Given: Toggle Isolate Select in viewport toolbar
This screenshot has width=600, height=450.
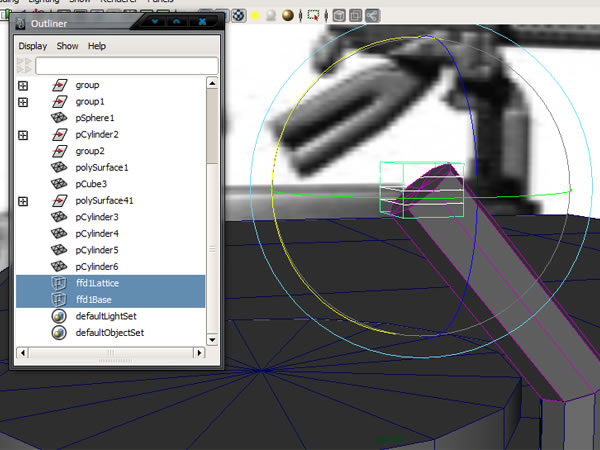Looking at the screenshot, I should [x=313, y=16].
